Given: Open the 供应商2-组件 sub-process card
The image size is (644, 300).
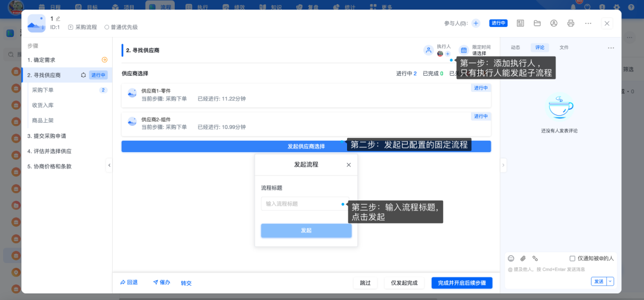Looking at the screenshot, I should pyautogui.click(x=306, y=124).
